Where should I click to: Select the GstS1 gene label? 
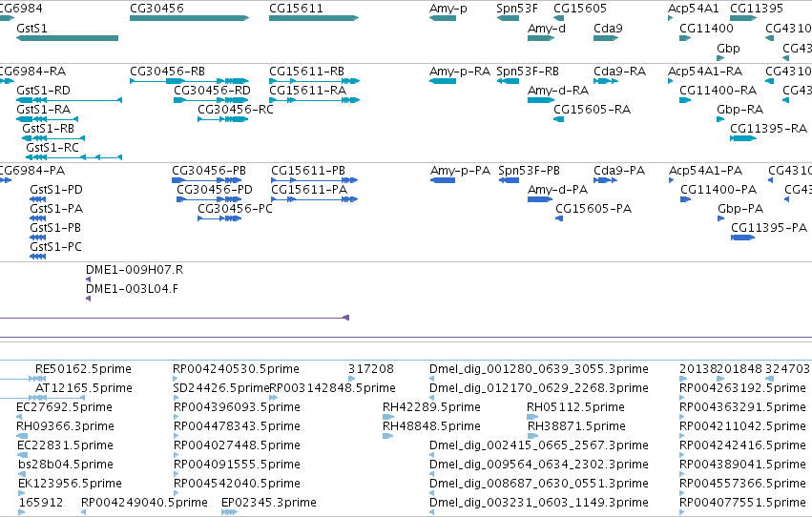coord(31,29)
